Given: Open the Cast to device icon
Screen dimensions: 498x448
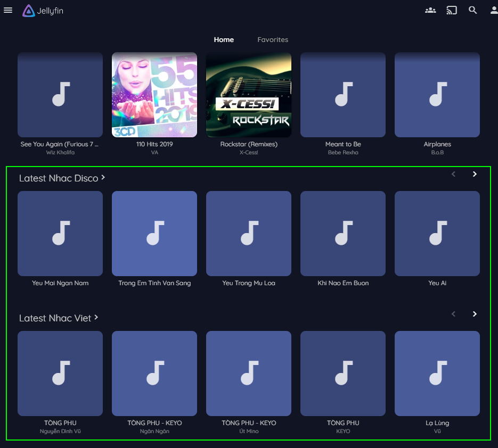Looking at the screenshot, I should click(452, 11).
